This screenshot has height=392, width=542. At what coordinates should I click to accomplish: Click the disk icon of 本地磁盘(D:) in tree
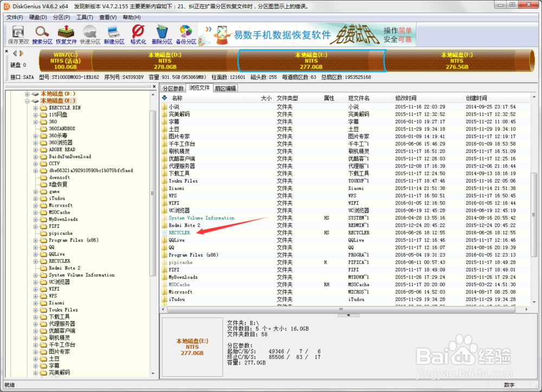(36, 94)
